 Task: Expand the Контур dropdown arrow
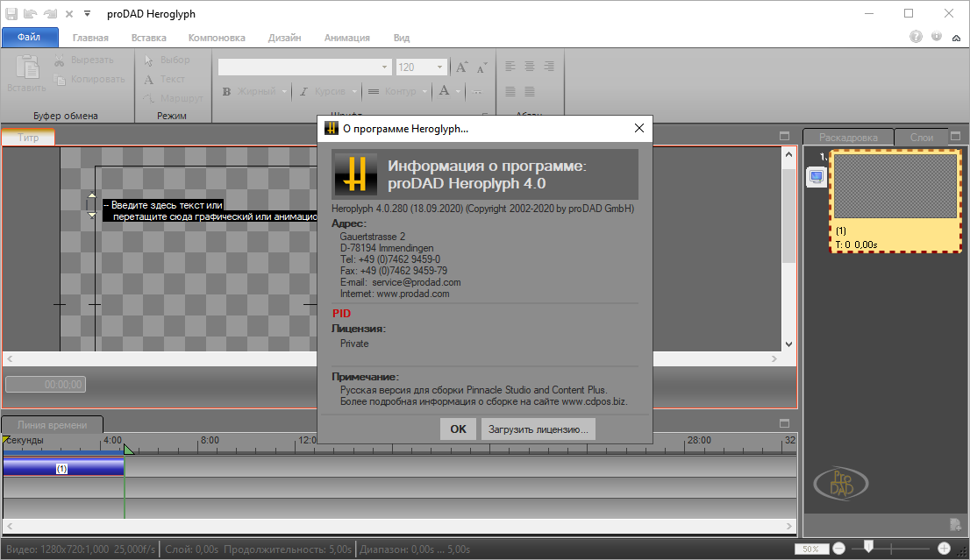[425, 91]
